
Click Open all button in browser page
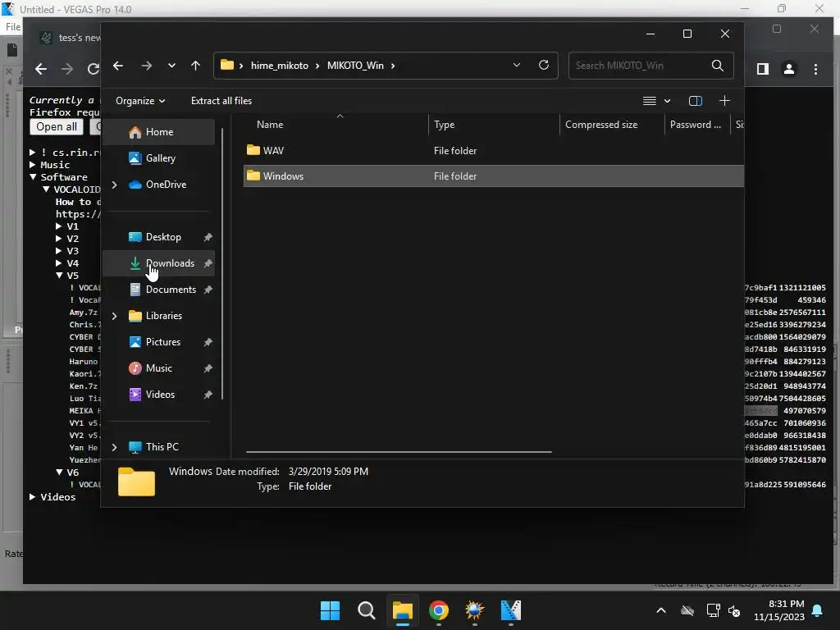(x=57, y=126)
